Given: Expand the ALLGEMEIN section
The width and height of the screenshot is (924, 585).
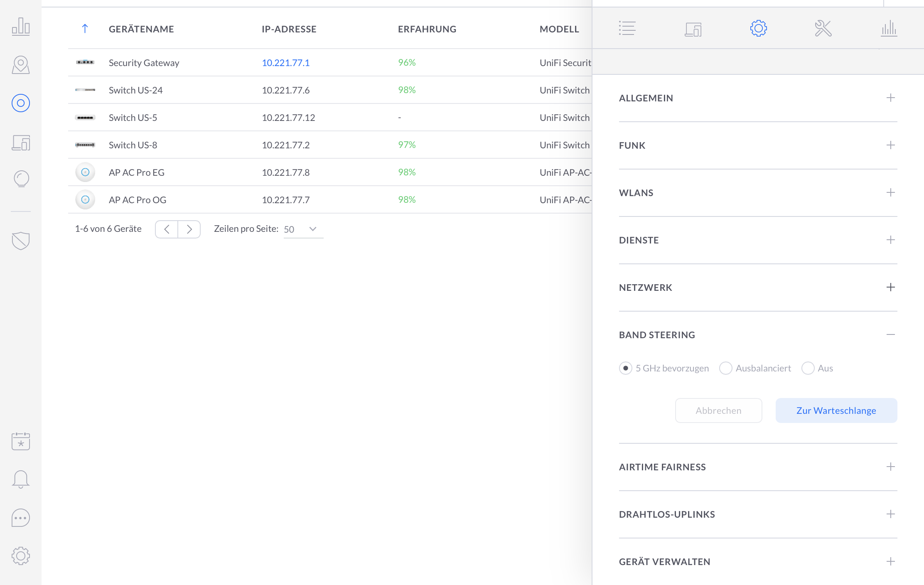Looking at the screenshot, I should click(890, 98).
